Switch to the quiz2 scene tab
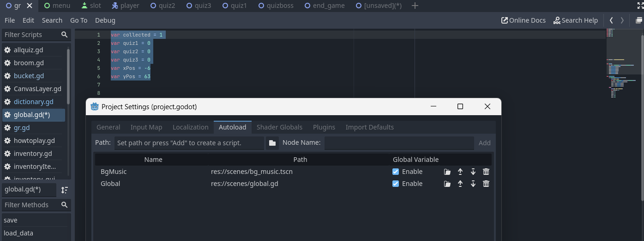The width and height of the screenshot is (644, 241). [162, 6]
